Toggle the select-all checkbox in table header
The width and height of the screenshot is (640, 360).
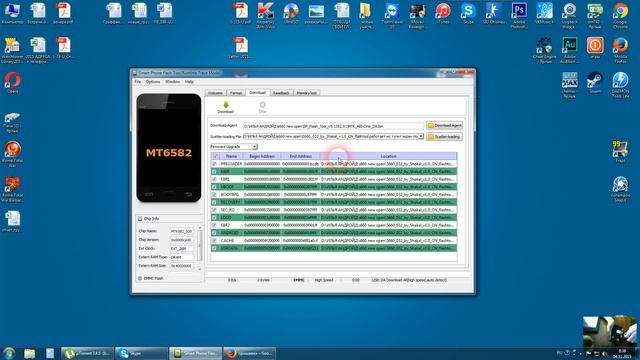coord(215,156)
